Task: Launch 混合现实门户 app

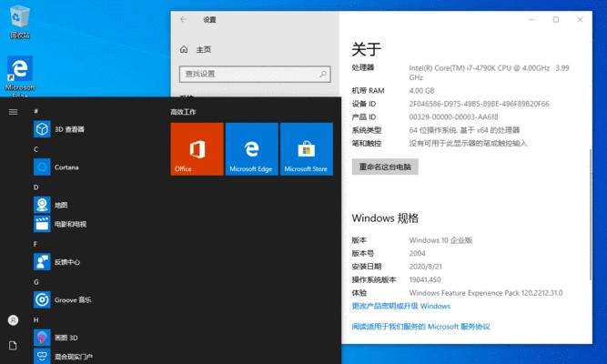Action: pyautogui.click(x=63, y=356)
